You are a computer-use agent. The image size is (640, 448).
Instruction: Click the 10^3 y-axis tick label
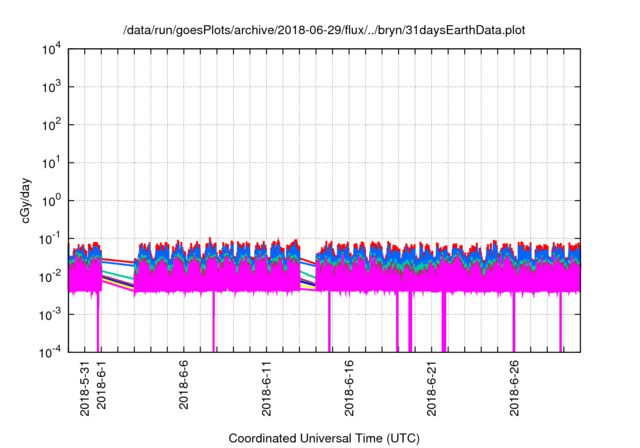click(x=51, y=87)
